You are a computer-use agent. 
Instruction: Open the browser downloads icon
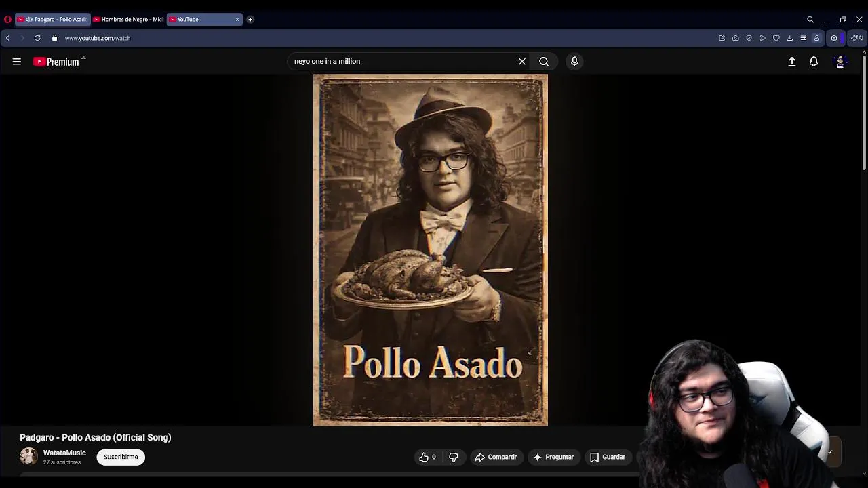click(x=790, y=38)
